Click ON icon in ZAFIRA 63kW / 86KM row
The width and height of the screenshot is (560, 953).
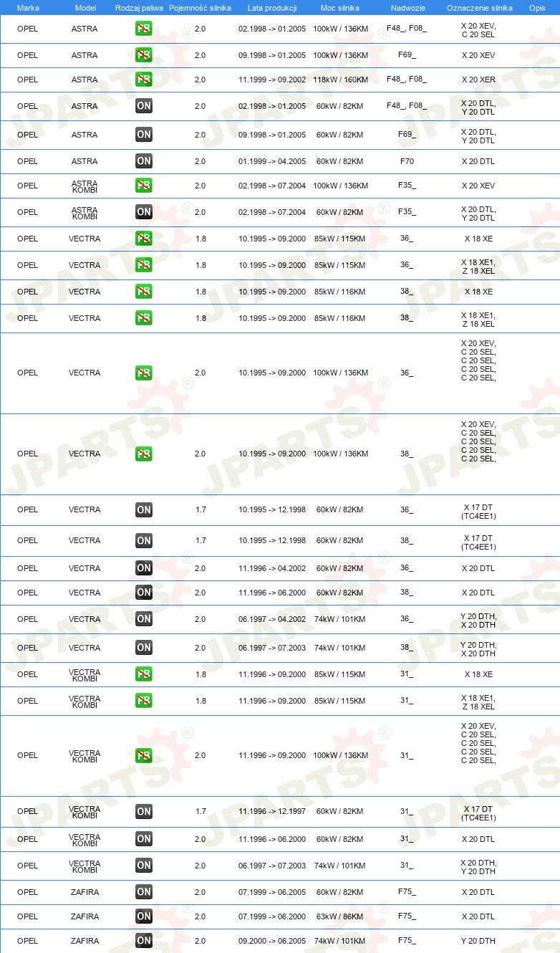[144, 916]
